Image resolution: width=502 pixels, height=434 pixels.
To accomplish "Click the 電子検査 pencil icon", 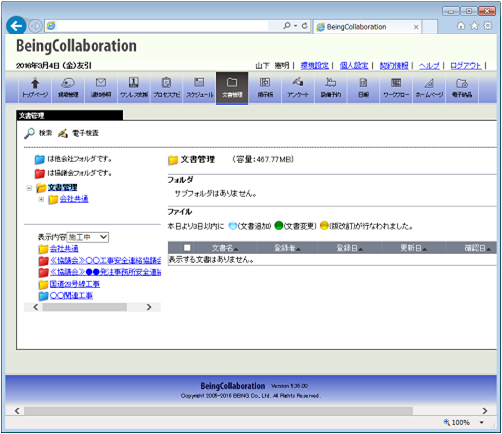I will click(63, 133).
